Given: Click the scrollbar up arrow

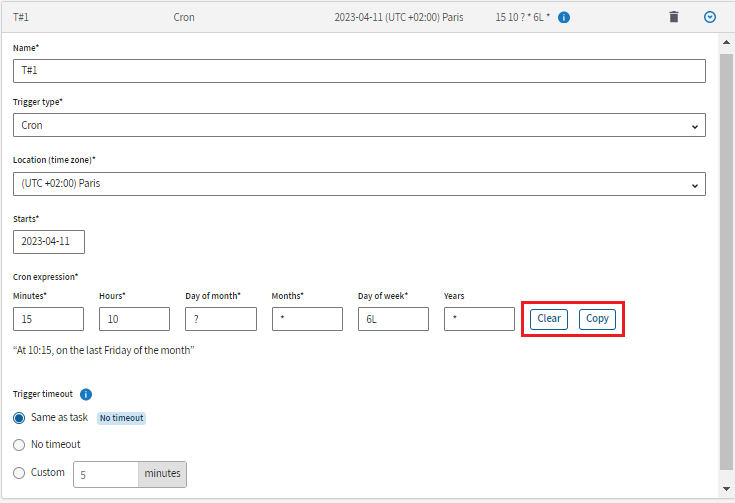Looking at the screenshot, I should [x=726, y=42].
